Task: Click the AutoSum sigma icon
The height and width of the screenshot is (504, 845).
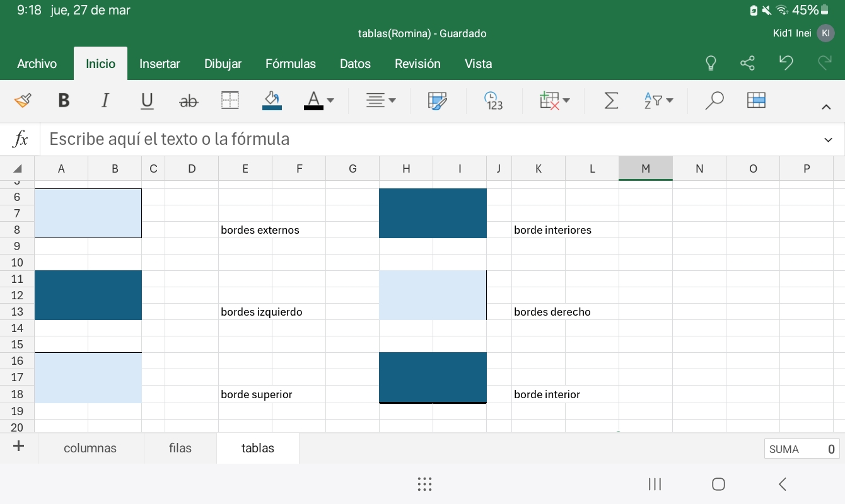Action: [x=611, y=101]
